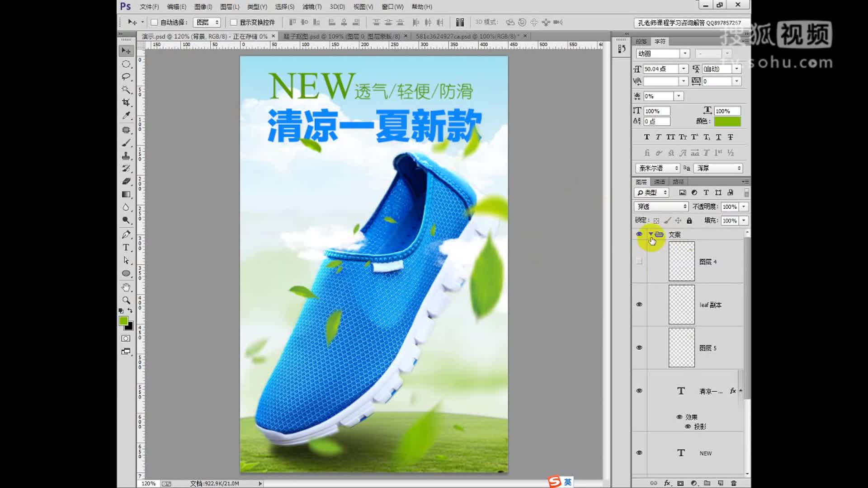This screenshot has width=868, height=488.
Task: Select the Brush tool
Action: (126, 143)
